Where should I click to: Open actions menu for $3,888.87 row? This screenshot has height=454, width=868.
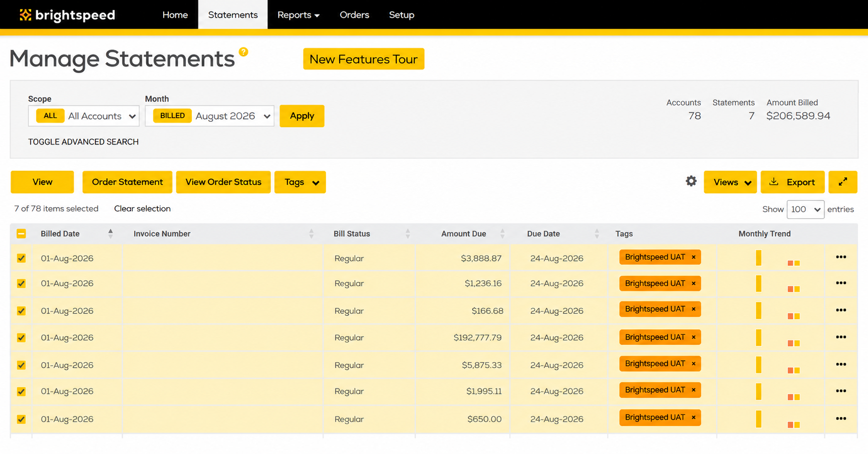[841, 257]
